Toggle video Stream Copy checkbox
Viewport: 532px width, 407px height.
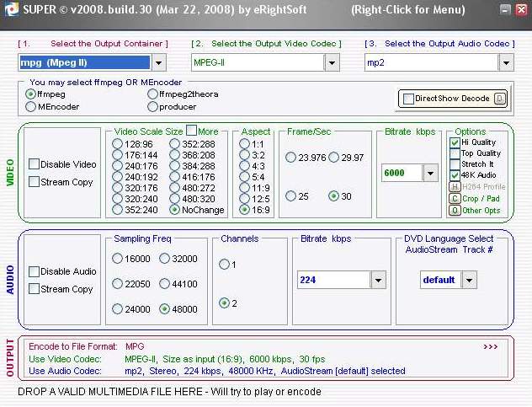[x=34, y=182]
